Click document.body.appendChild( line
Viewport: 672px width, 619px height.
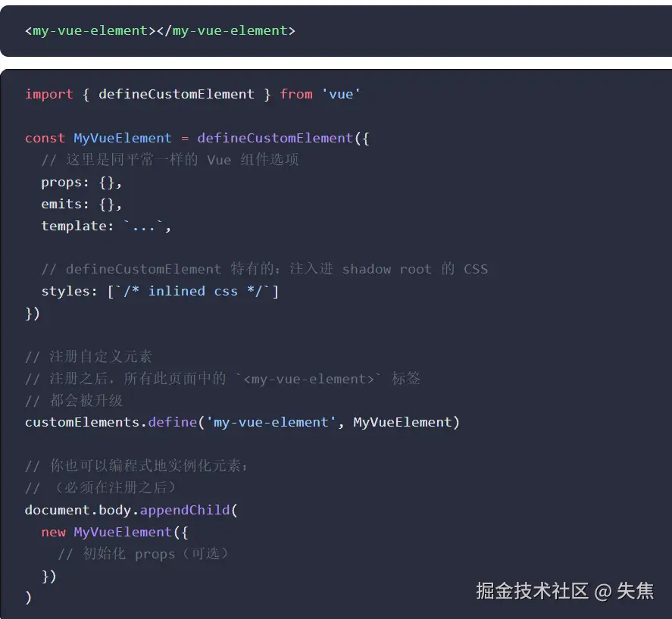point(131,510)
